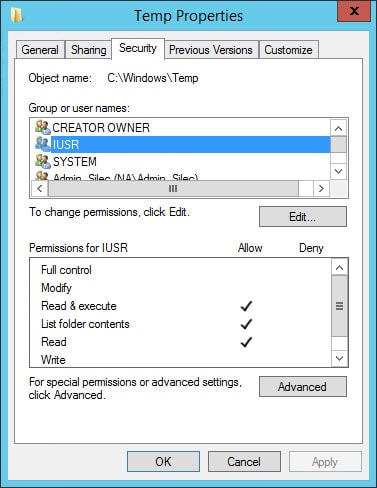The image size is (377, 488).
Task: Open Advanced security settings
Action: pyautogui.click(x=303, y=387)
